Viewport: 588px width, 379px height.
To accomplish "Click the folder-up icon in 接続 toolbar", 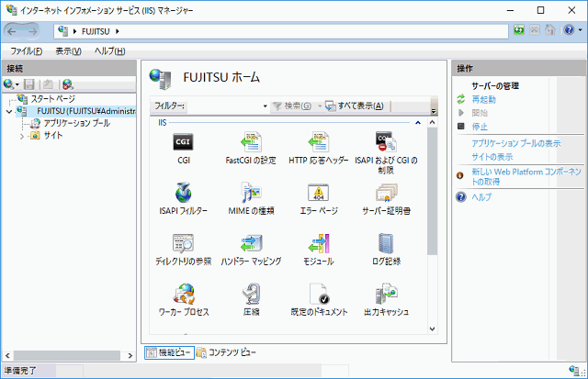I will point(48,84).
